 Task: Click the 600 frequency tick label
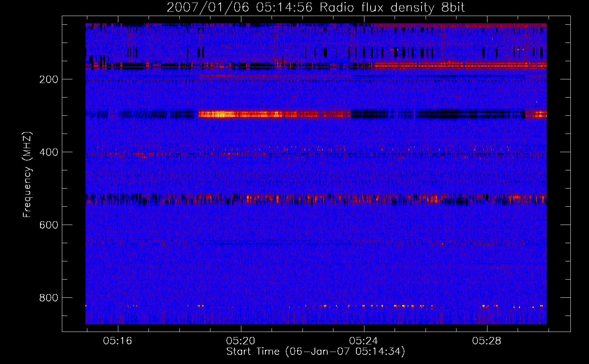(49, 225)
